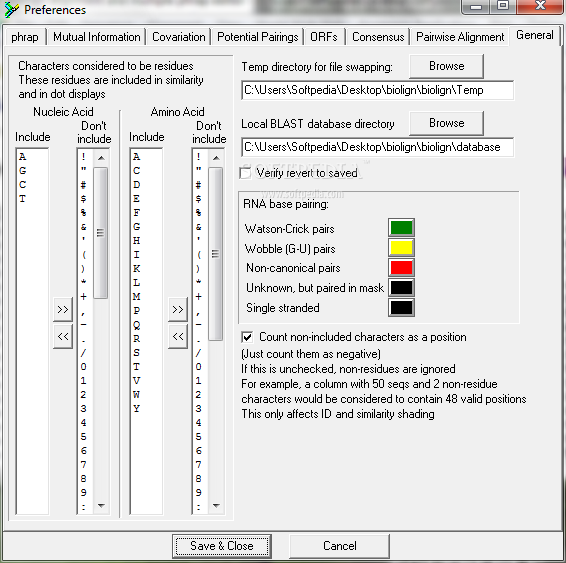Screen dimensions: 566x563
Task: Open the Consensus tab
Action: click(378, 37)
